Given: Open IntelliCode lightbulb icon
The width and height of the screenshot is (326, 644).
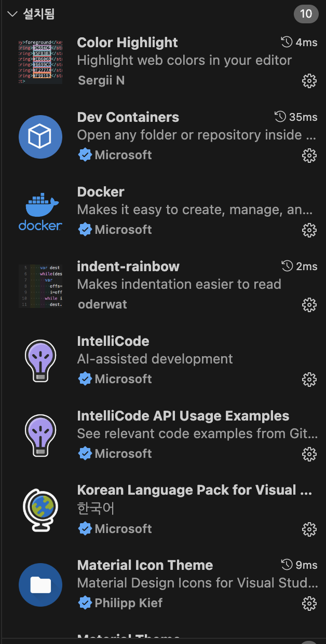Looking at the screenshot, I should point(40,361).
